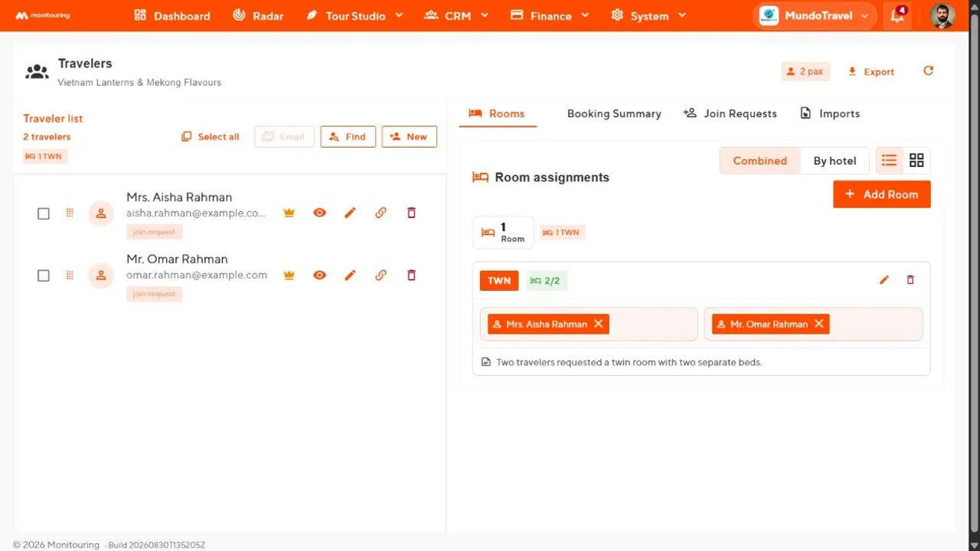Switch room assignments to list view
Screen dimensions: 980x551
point(889,161)
